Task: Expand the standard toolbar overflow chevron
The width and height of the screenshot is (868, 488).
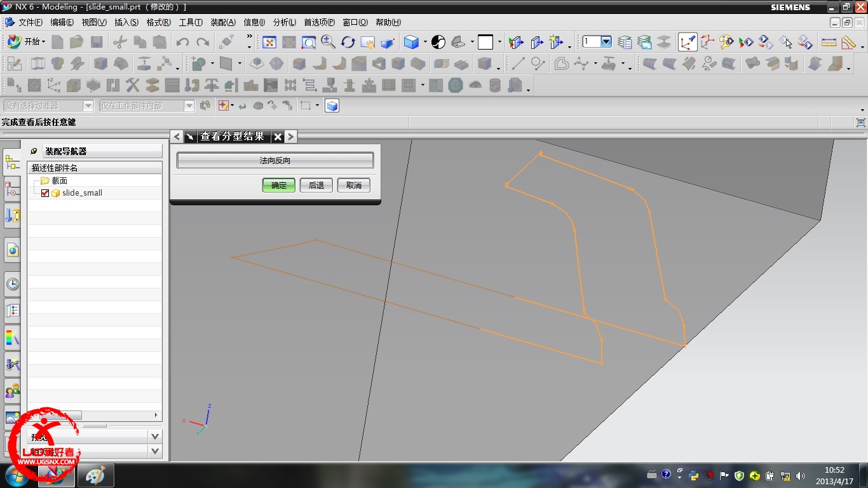Action: click(x=249, y=37)
